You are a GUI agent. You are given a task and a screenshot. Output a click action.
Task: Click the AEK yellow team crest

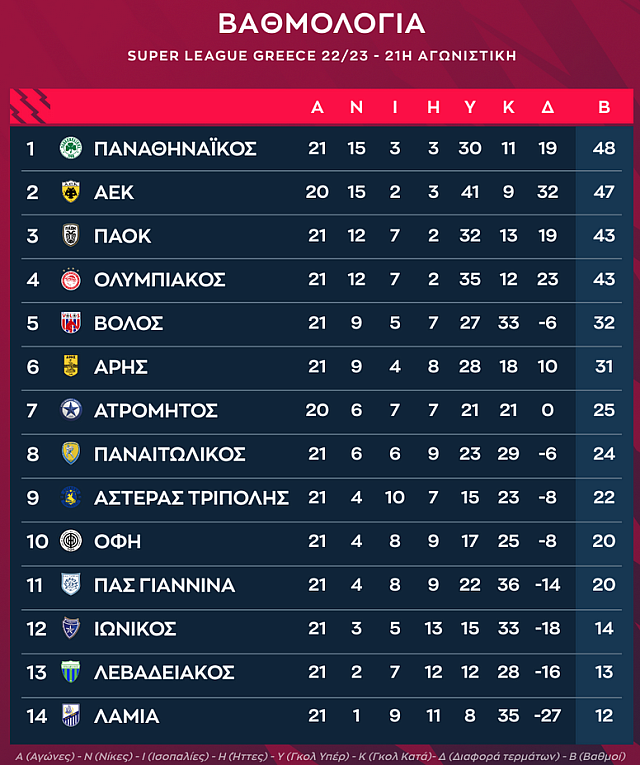click(x=71, y=192)
